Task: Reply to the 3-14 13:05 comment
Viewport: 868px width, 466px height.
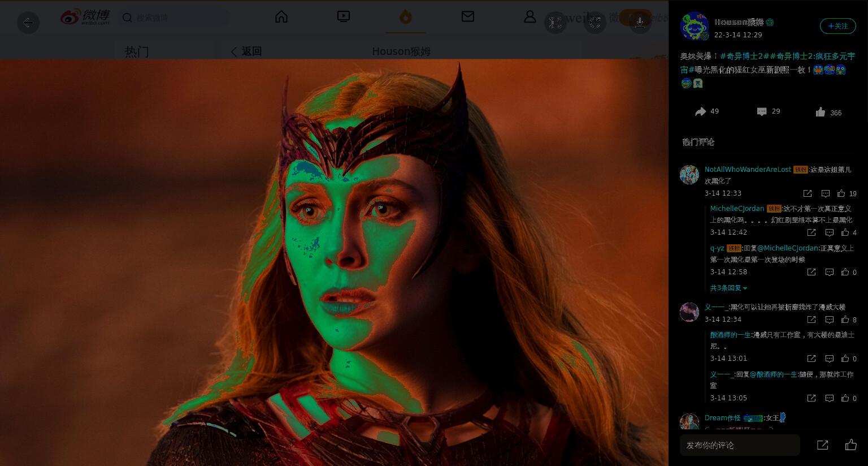Action: pos(830,398)
